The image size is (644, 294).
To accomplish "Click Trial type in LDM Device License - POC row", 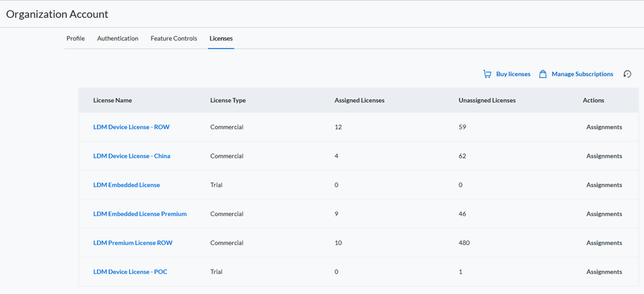I will tap(217, 272).
